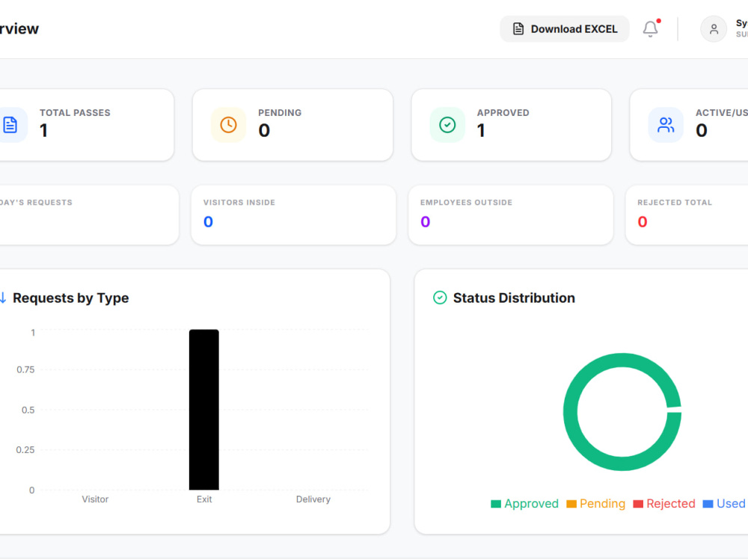Screen dimensions: 748x560
Task: Click the Pending clock icon
Action: [x=228, y=125]
